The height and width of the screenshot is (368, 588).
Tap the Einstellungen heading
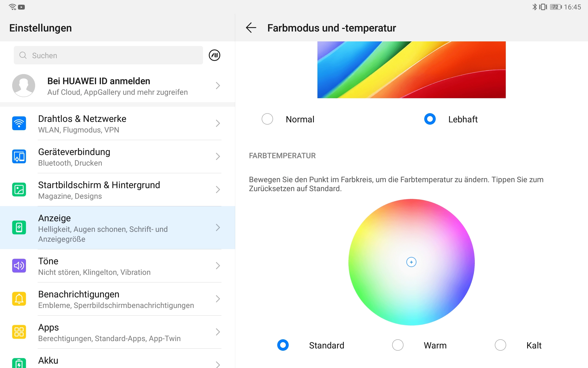[41, 28]
